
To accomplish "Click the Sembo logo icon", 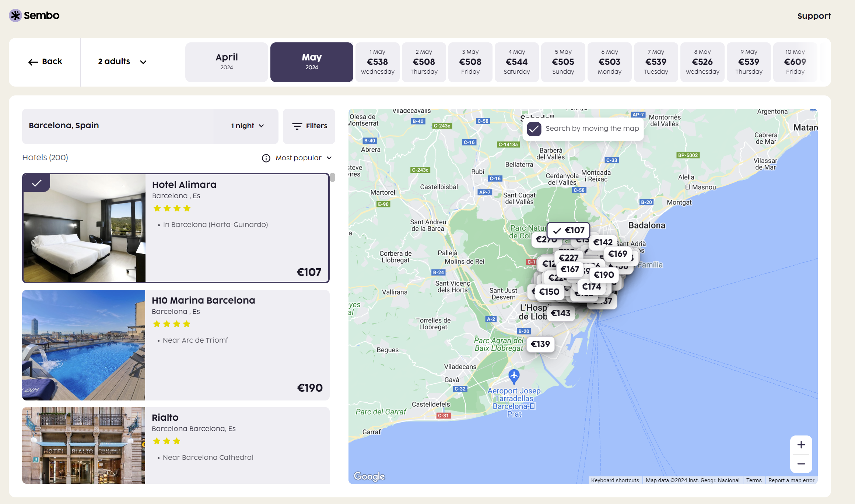I will click(15, 15).
